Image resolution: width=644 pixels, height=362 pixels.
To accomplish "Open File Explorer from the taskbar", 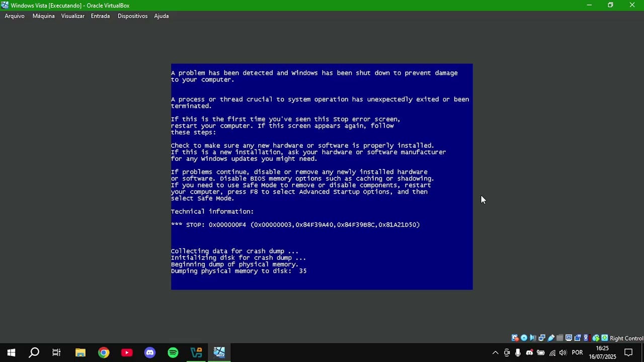I will (80, 352).
